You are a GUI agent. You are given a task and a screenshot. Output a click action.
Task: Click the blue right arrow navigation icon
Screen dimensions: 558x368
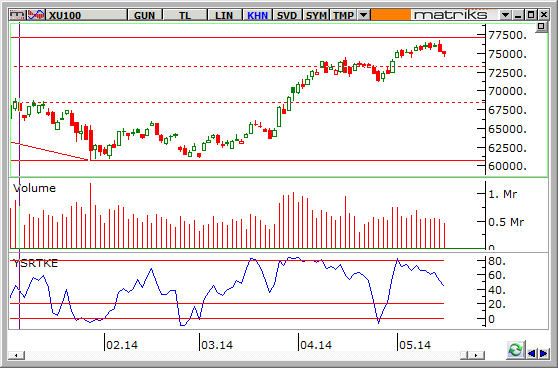[x=543, y=353]
